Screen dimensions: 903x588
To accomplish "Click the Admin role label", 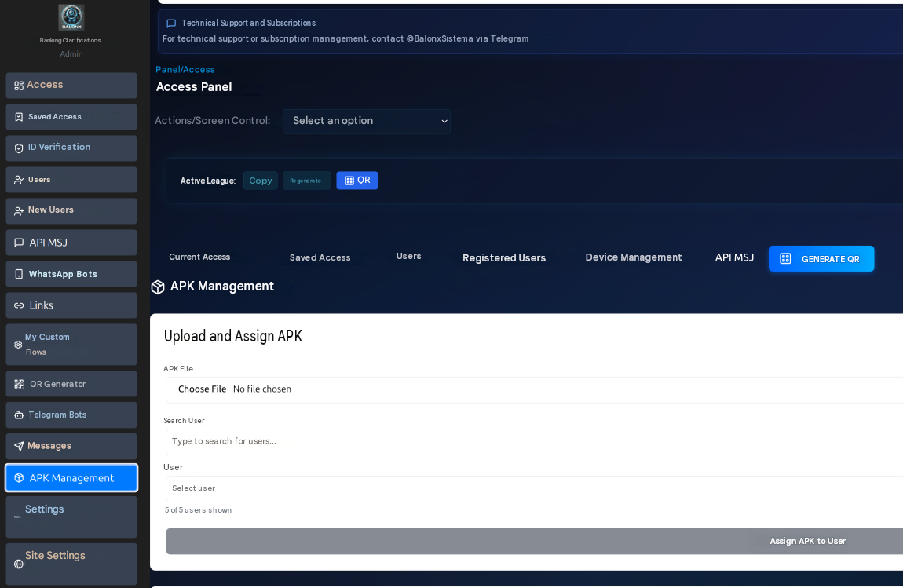I will pos(71,54).
